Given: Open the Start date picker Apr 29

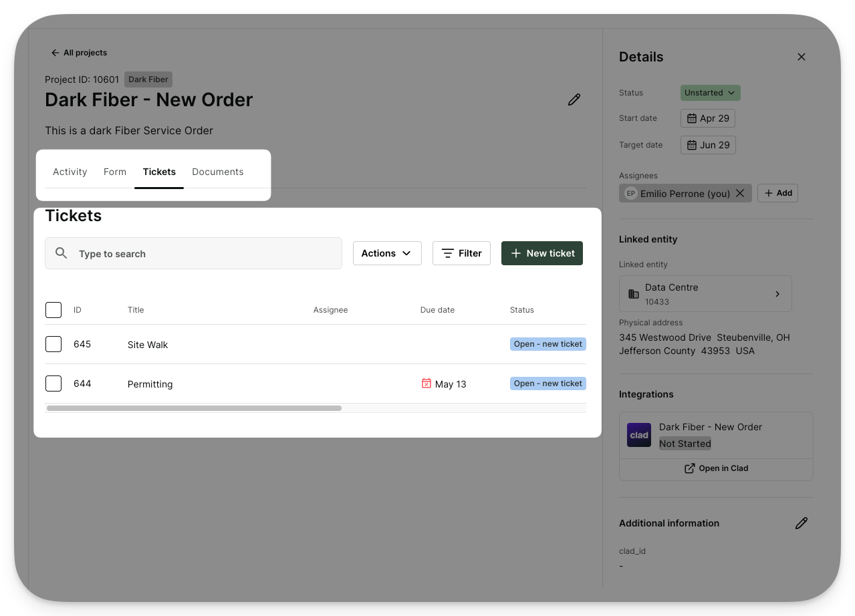Looking at the screenshot, I should point(708,118).
